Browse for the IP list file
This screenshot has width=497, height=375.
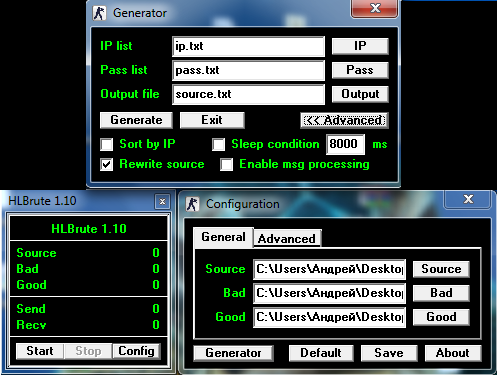click(360, 46)
